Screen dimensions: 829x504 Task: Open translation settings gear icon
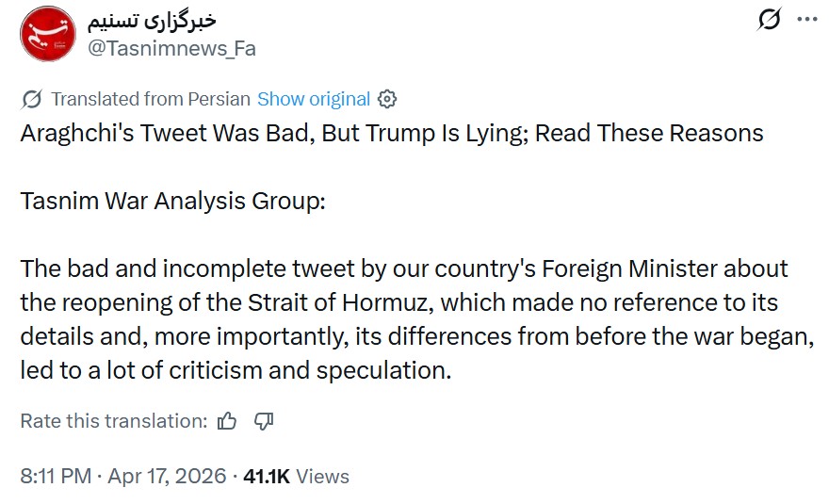click(x=386, y=99)
